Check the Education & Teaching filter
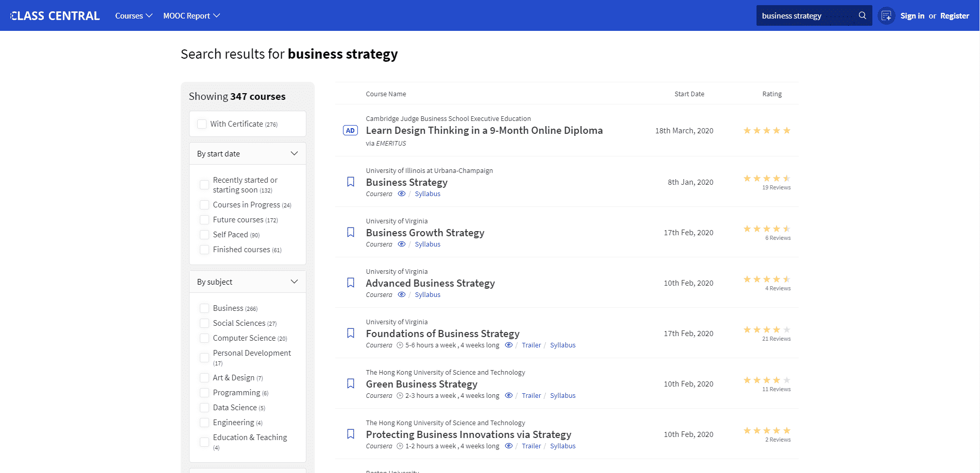The height and width of the screenshot is (473, 980). click(204, 442)
